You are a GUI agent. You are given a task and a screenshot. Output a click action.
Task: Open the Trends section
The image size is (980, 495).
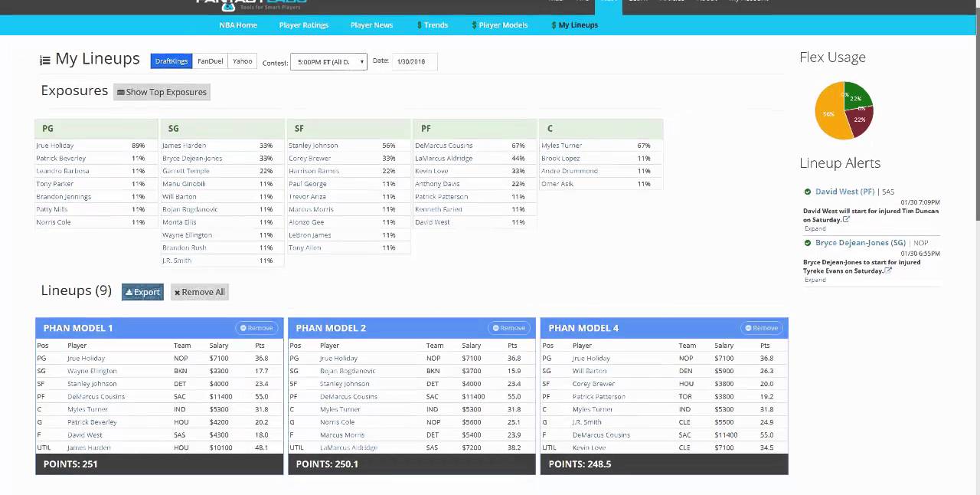[x=436, y=25]
